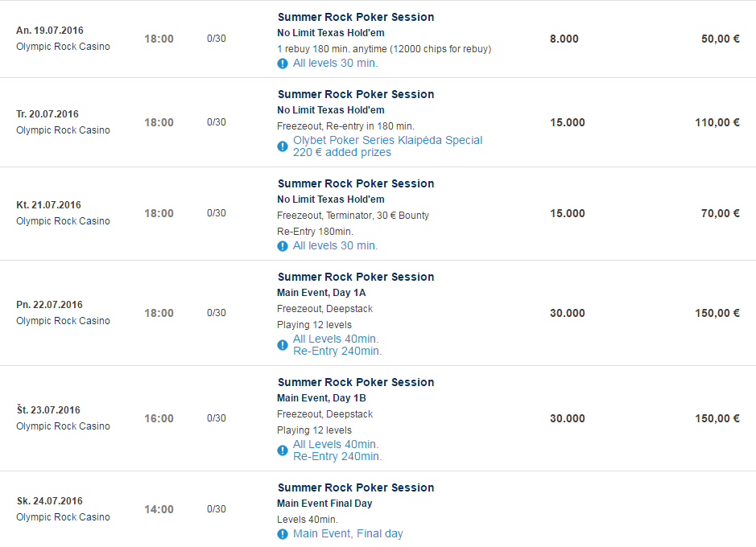
Task: Click info icon next to Klaipėda Special note
Action: click(x=283, y=146)
